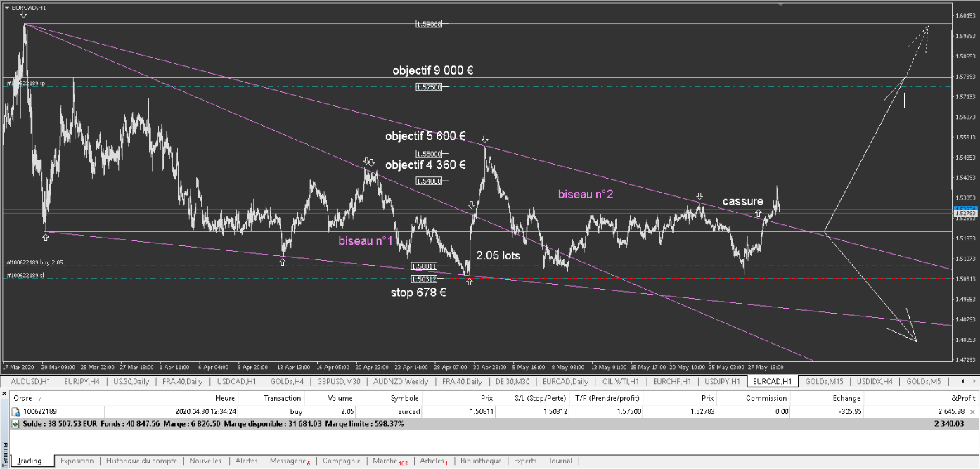Image resolution: width=980 pixels, height=469 pixels.
Task: Switch to the EURJPY,H4 chart tab
Action: (81, 381)
